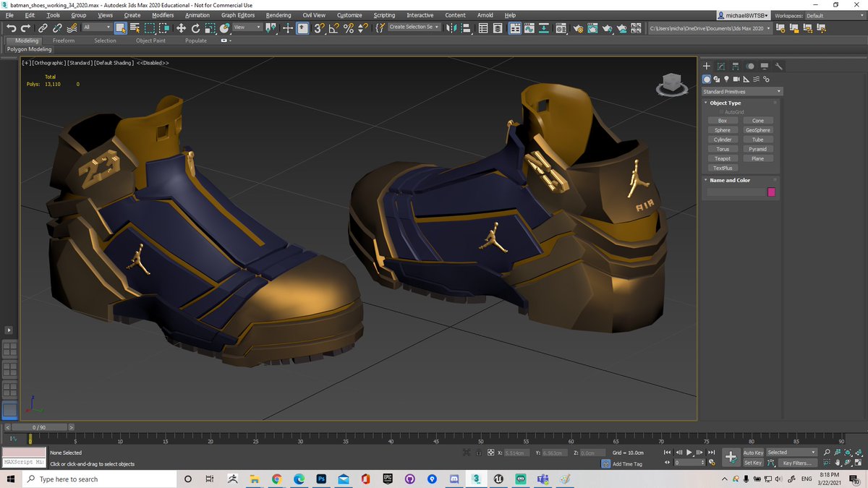Toggle Angle Snap
The image size is (868, 488).
pos(333,27)
